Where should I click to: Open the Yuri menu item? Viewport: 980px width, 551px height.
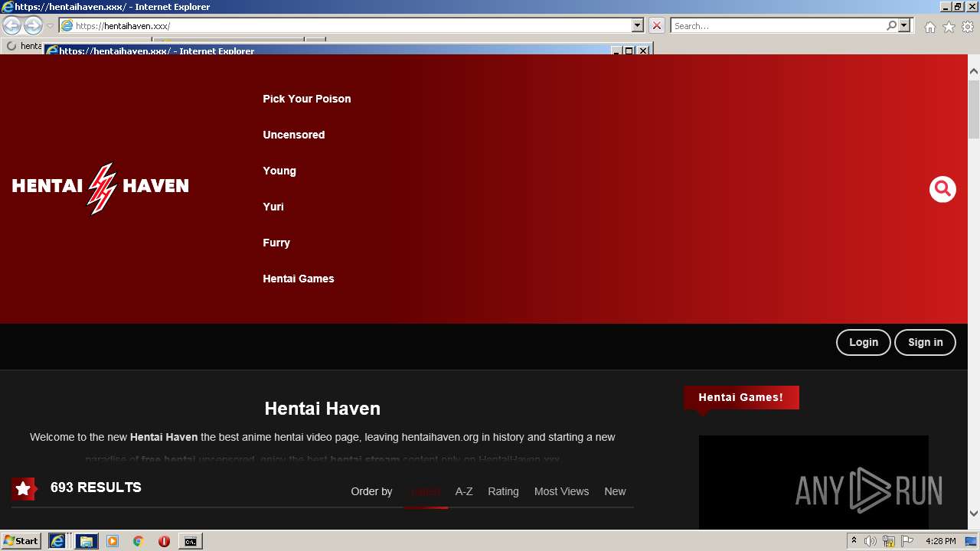(273, 207)
